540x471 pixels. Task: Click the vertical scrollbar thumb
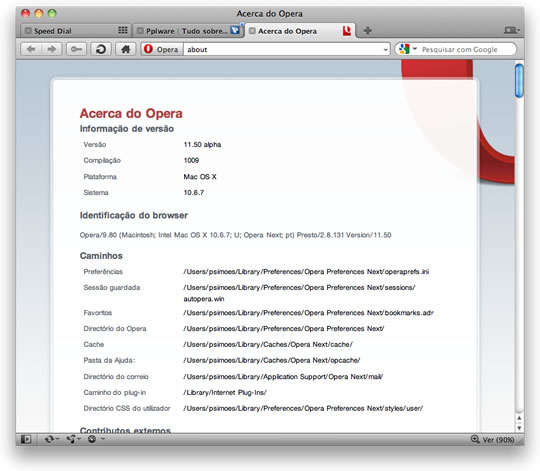[519, 81]
